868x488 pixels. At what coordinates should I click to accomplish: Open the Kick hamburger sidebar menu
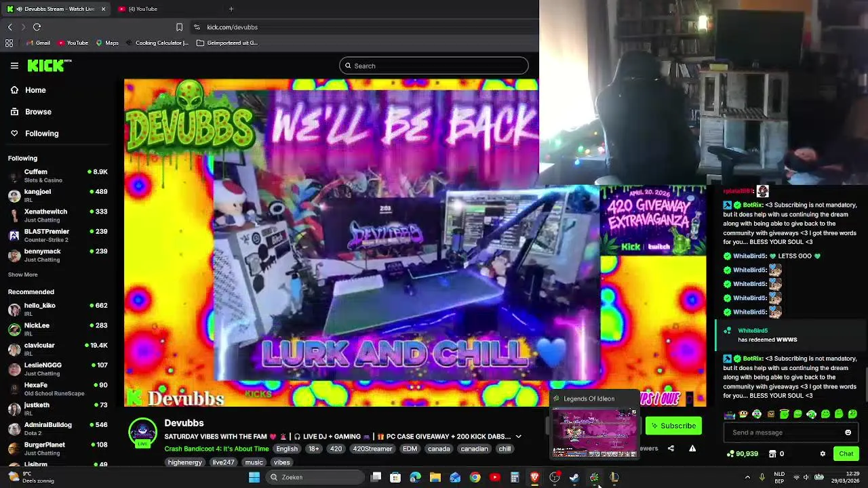[14, 66]
